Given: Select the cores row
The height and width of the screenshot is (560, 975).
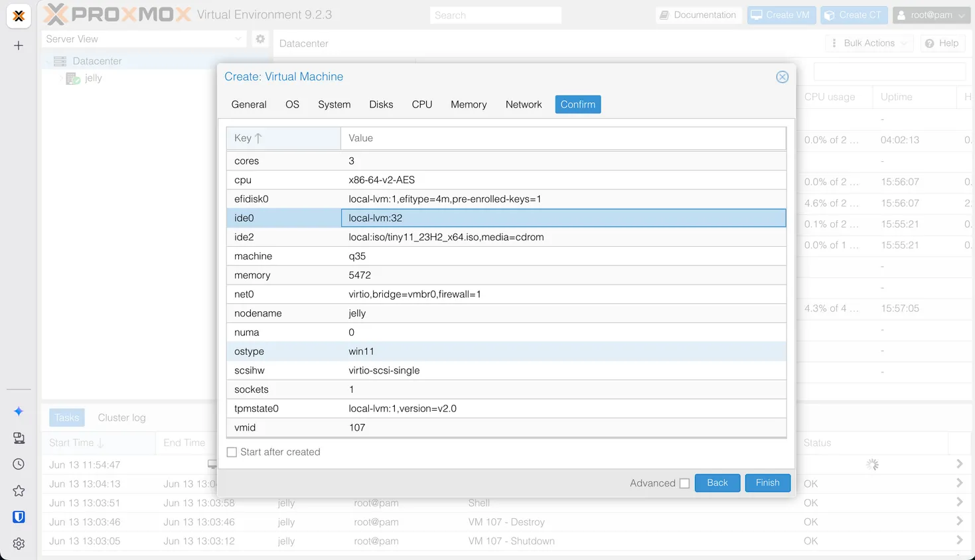Looking at the screenshot, I should pos(506,161).
